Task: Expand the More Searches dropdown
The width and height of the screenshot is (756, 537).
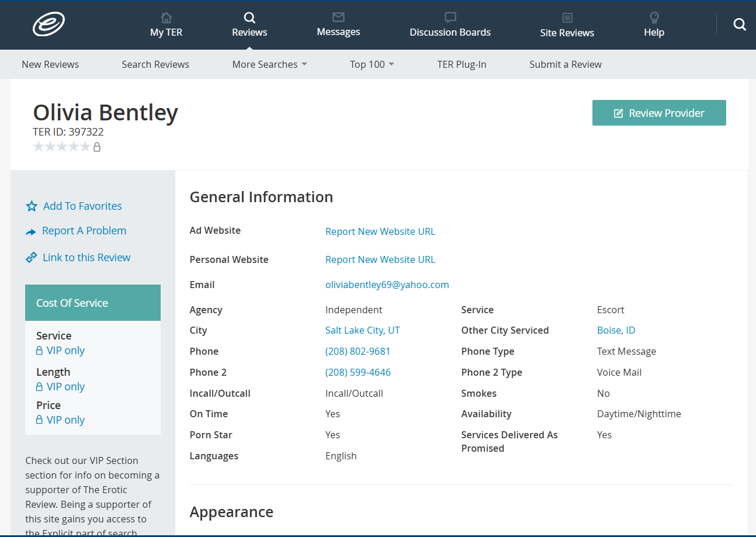Action: [269, 64]
